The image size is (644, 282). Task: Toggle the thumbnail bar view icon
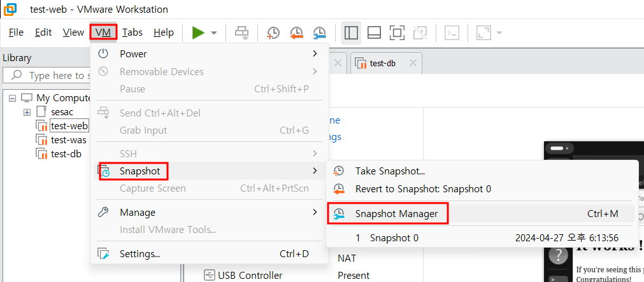374,33
